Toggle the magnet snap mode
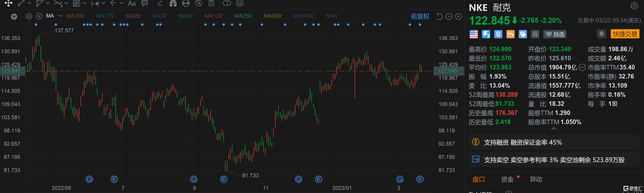The height and width of the screenshot is (193, 644). tap(173, 3)
